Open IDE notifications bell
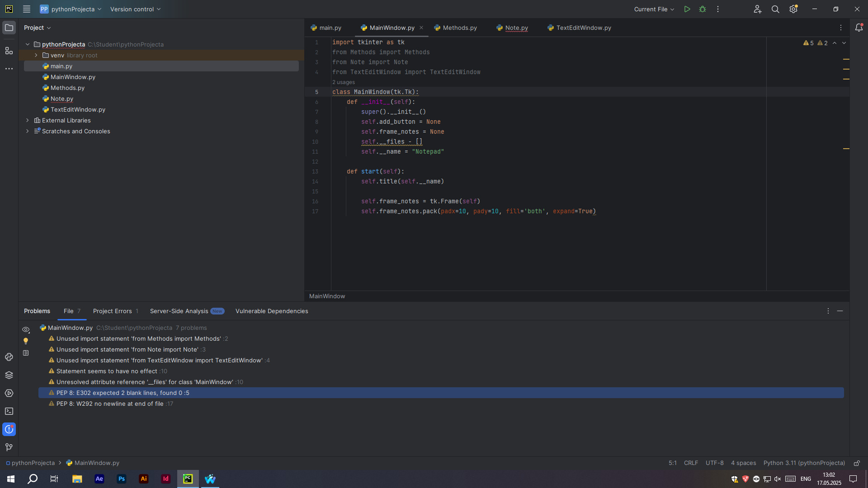The width and height of the screenshot is (868, 488). (859, 28)
